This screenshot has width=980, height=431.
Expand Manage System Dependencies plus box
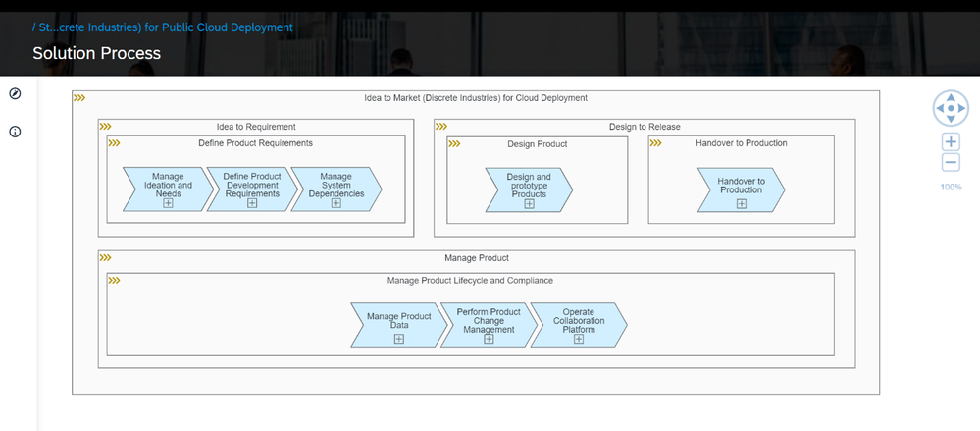tap(336, 203)
